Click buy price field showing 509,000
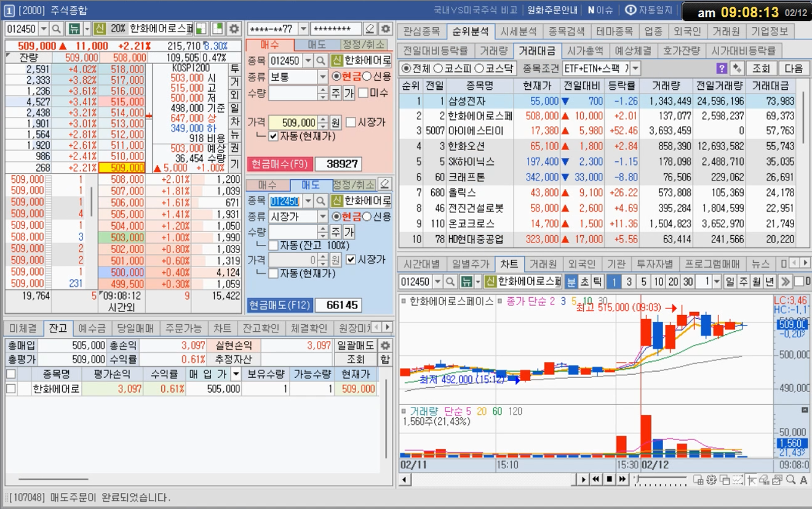812x509 pixels. 292,122
